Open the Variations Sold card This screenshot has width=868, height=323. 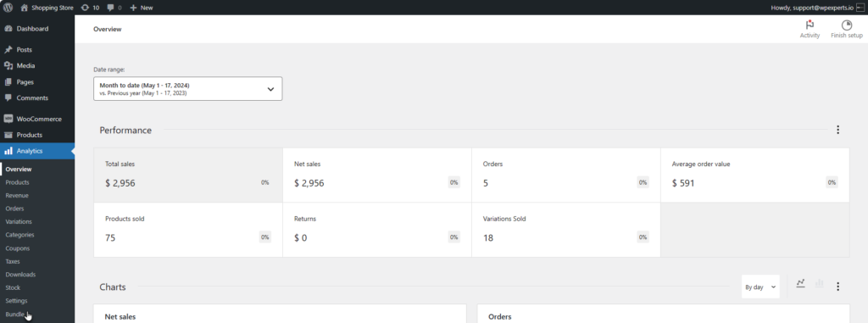(x=565, y=230)
